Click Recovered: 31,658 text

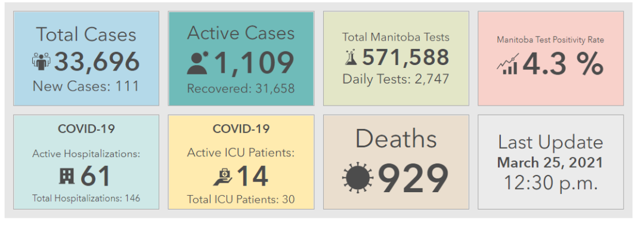241,88
